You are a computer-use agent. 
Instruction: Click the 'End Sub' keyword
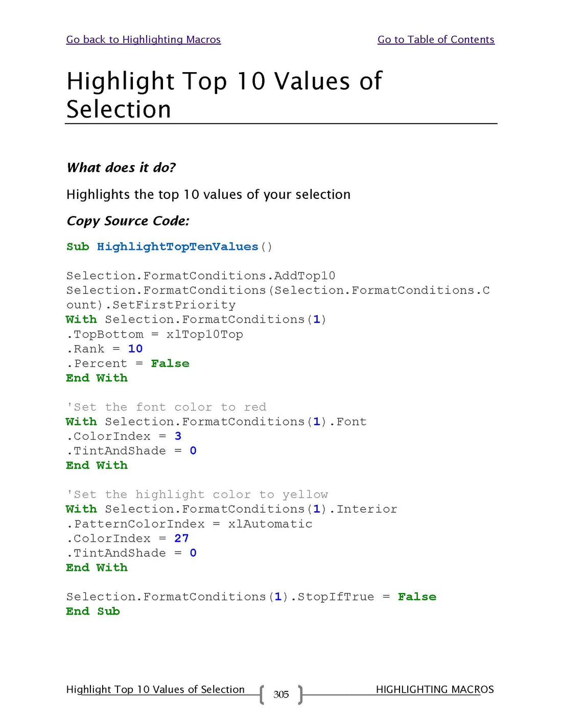92,611
